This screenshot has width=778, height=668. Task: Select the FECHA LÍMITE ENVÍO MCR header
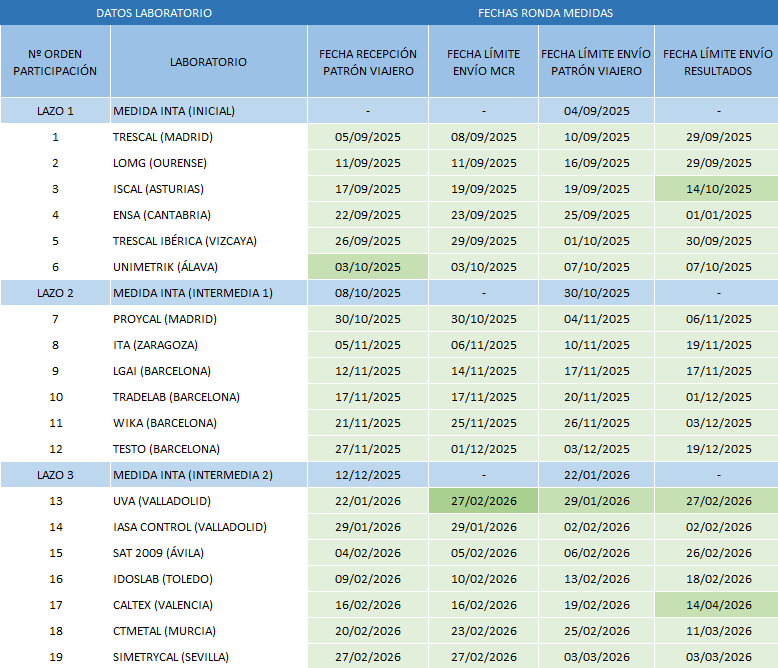[483, 62]
